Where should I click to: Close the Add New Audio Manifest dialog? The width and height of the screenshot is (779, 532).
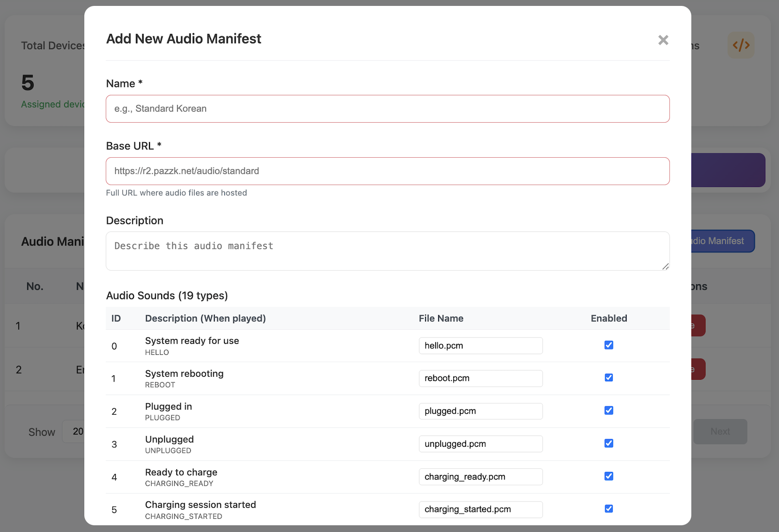[x=663, y=40]
